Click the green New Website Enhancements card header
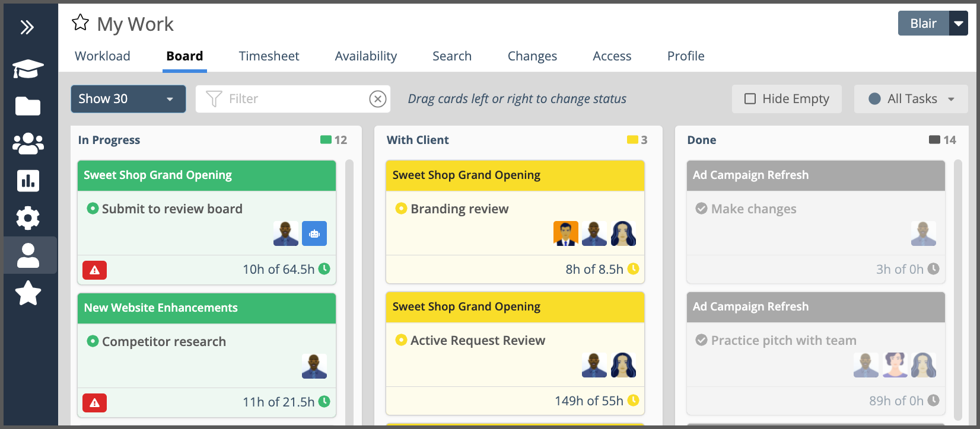The image size is (980, 429). point(206,308)
